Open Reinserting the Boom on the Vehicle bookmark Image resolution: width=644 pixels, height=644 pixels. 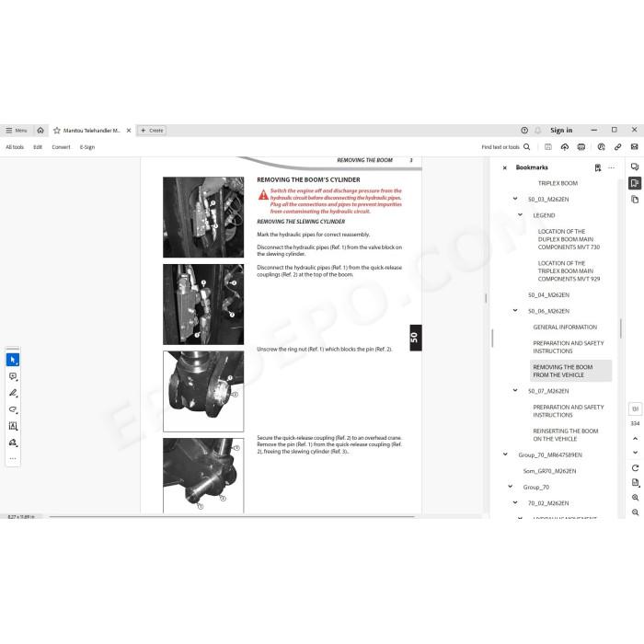pos(566,435)
